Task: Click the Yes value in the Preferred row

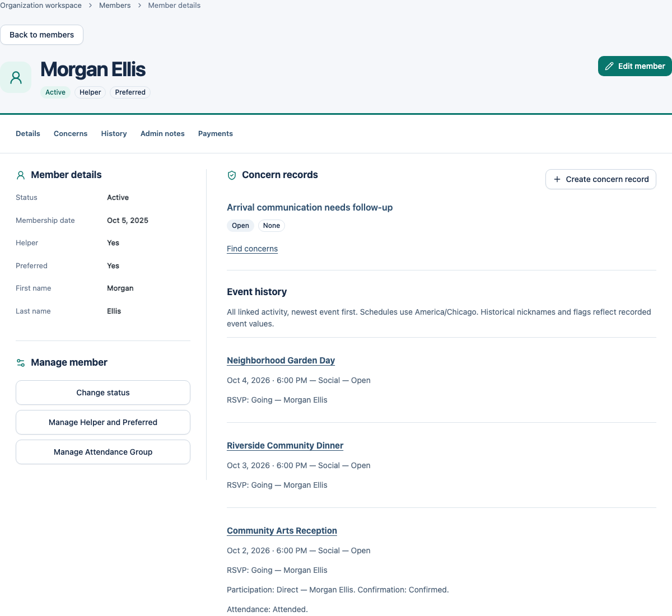Action: pyautogui.click(x=113, y=266)
